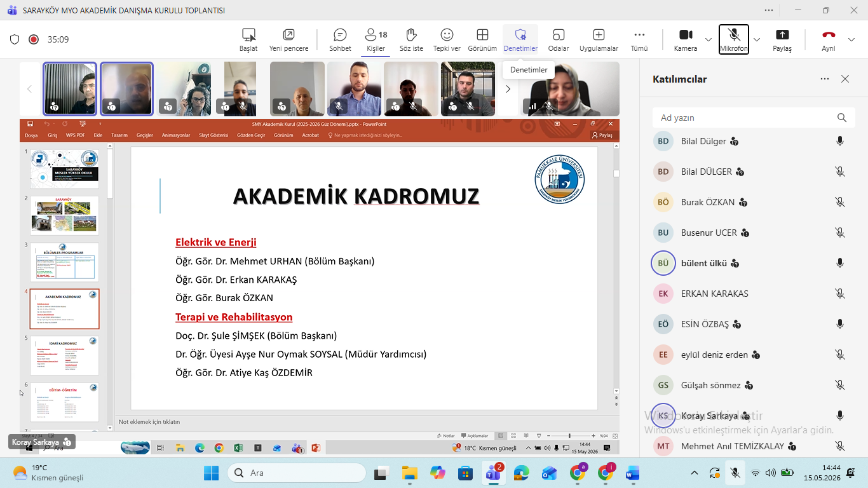Click the Ad yazın search field
Screen dimensions: 868x488
[x=754, y=118]
